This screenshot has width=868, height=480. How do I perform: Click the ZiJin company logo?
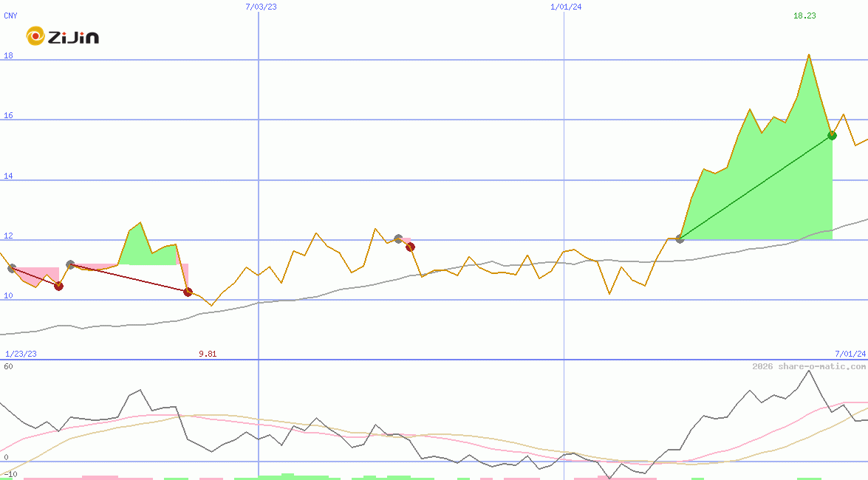pos(63,35)
